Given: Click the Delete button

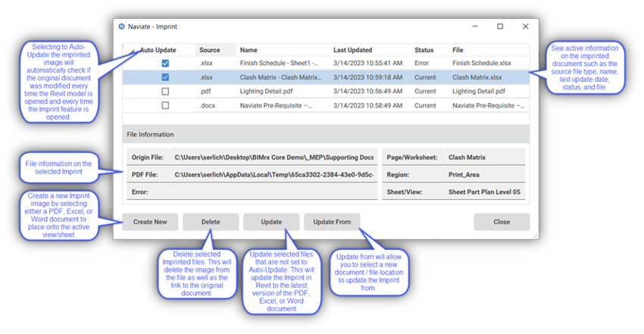Looking at the screenshot, I should (x=211, y=222).
